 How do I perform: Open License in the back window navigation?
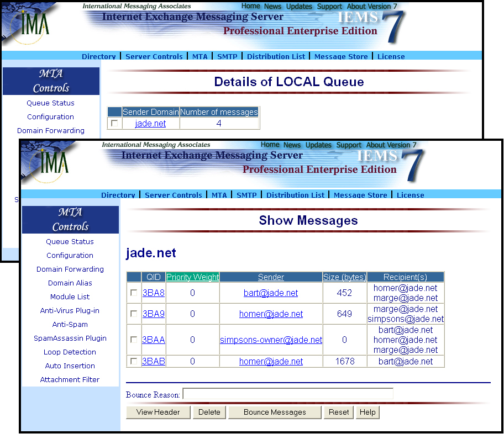click(391, 56)
